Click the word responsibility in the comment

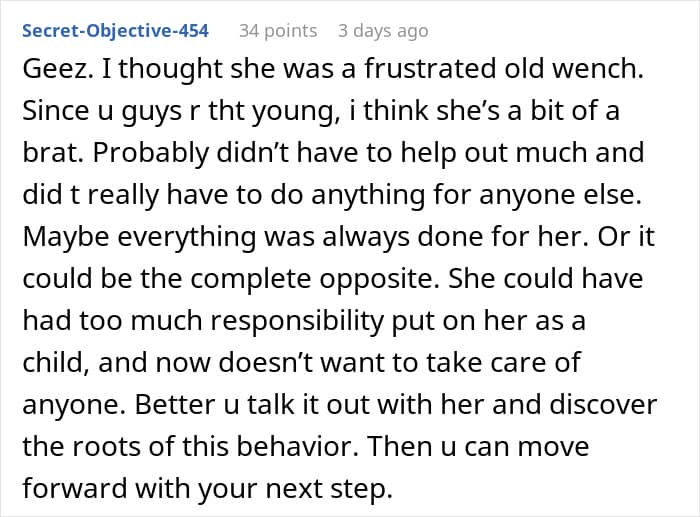coord(296,321)
